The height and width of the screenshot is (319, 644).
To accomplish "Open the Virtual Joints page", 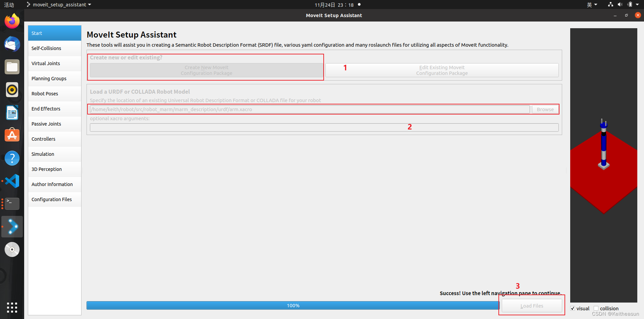I will (55, 63).
